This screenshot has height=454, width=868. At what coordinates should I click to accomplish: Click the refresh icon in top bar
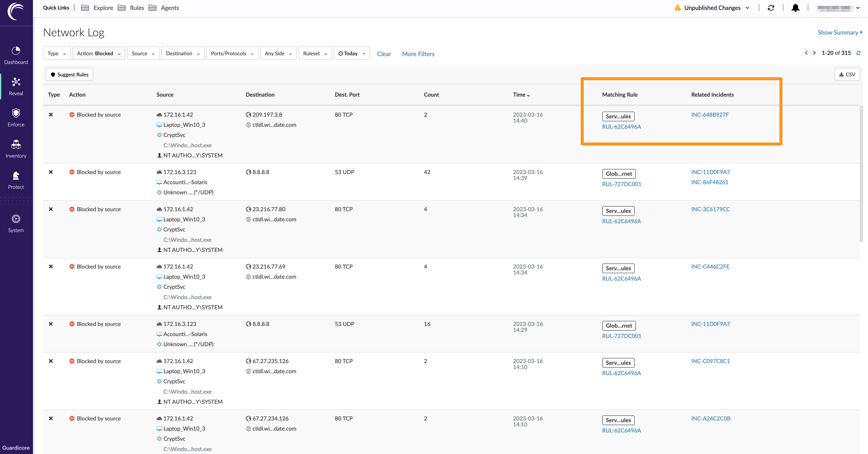point(771,8)
